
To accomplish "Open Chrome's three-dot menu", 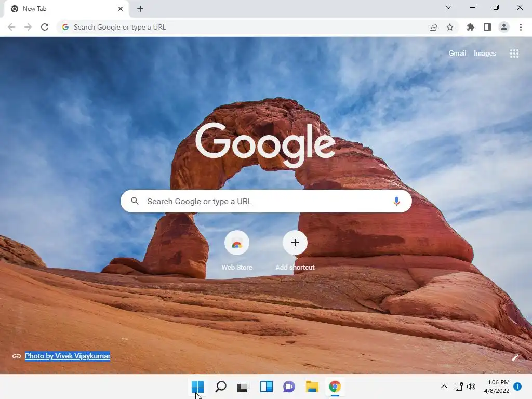I will tap(521, 27).
